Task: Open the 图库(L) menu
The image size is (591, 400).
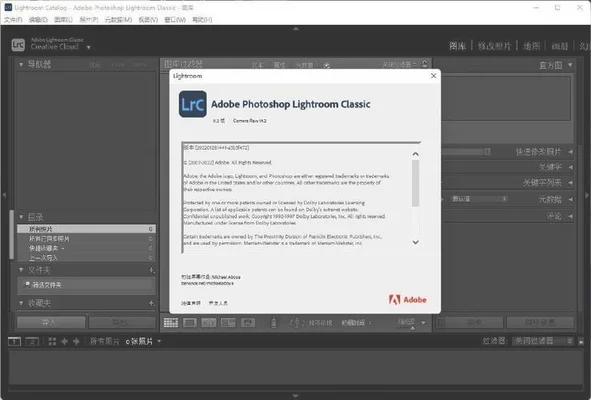Action: click(63, 20)
